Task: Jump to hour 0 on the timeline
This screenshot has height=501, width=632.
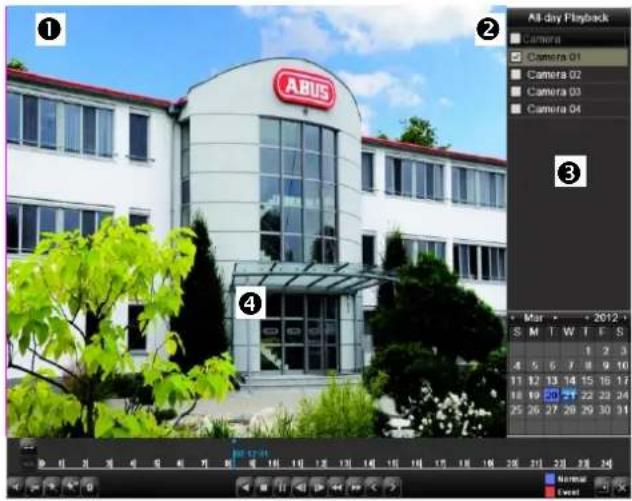Action: coord(41,464)
